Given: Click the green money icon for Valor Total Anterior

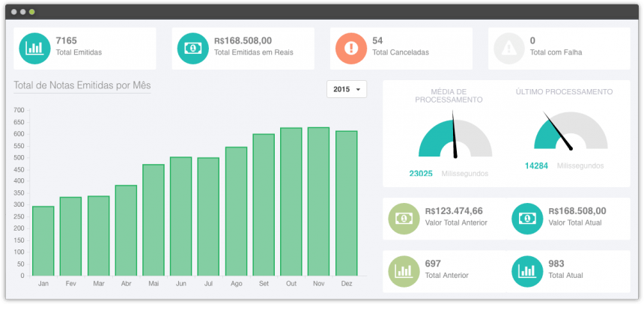Looking at the screenshot, I should tap(404, 219).
